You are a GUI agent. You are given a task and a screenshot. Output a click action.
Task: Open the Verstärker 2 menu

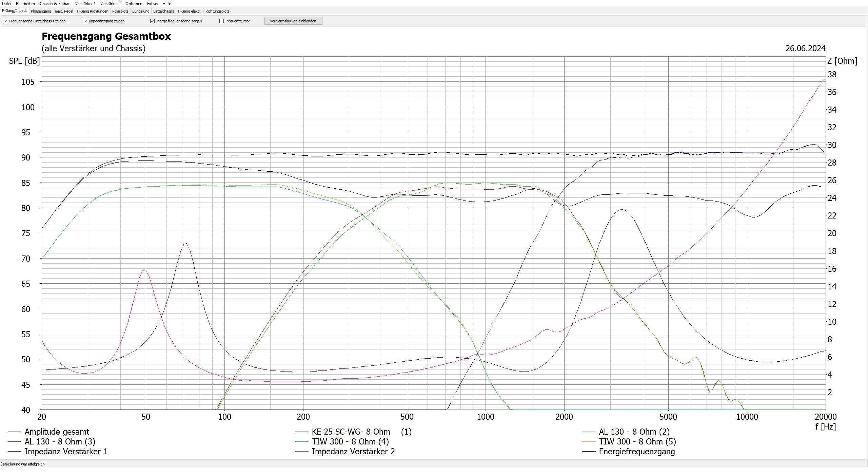tap(110, 3)
